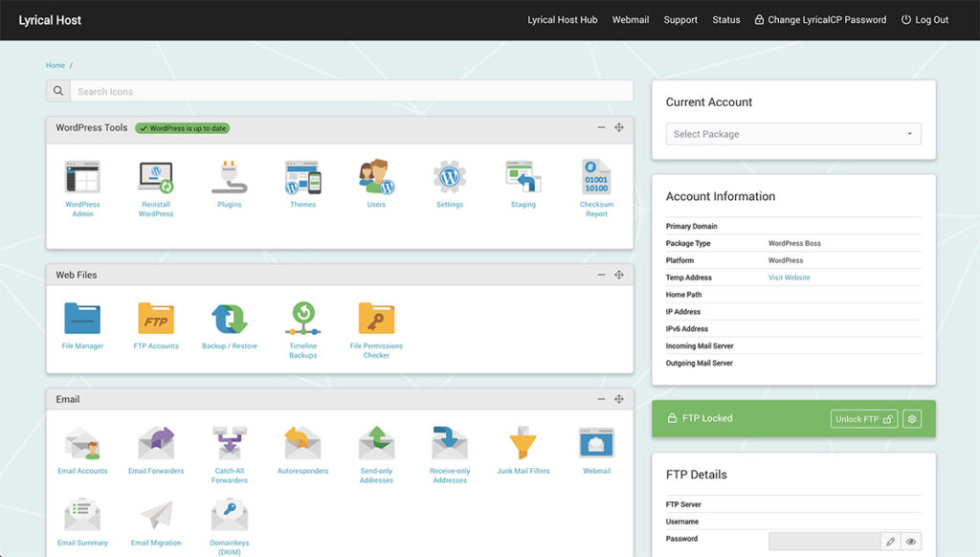Click the FTP password field
980x557 pixels.
click(825, 542)
